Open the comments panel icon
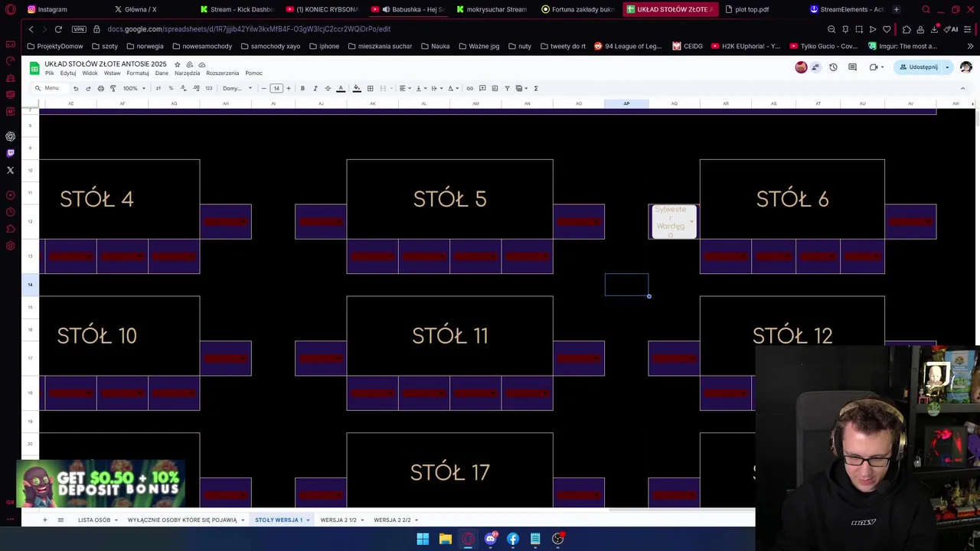 [x=852, y=67]
